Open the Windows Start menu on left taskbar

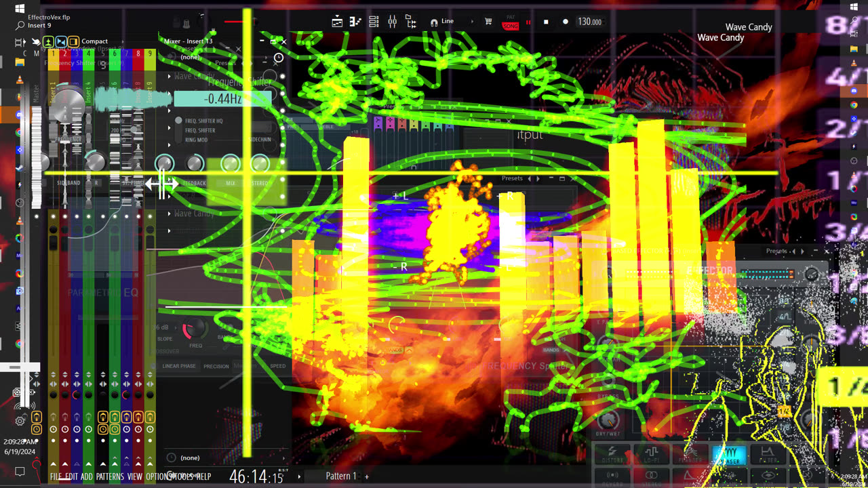point(20,8)
